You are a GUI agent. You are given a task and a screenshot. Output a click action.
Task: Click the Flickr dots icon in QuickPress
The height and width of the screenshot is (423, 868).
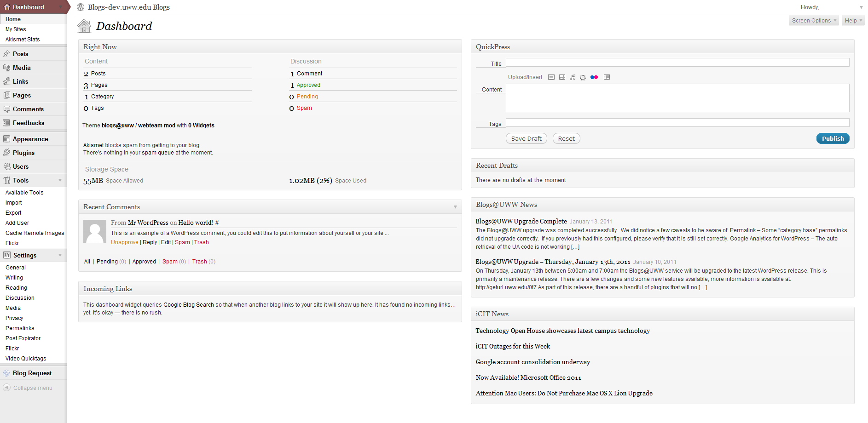tap(594, 77)
